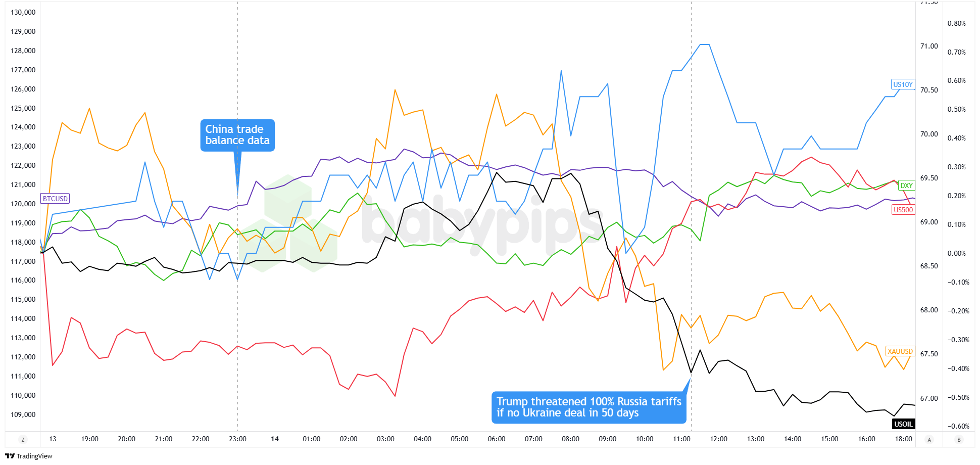Click the B scale mode button
Viewport: 980px width, 465px height.
pyautogui.click(x=959, y=440)
